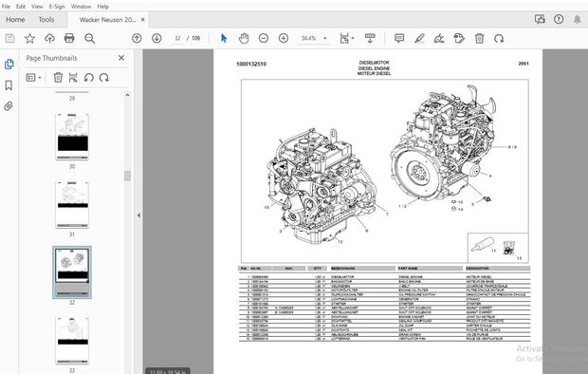
Task: Open the share review icon at top right
Action: click(540, 19)
